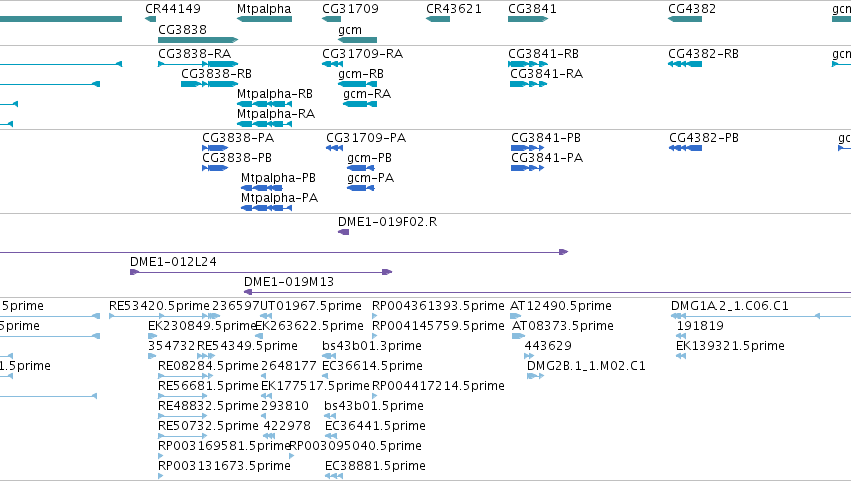Click EST RE08284.5prime
Viewport: 851px width, 481px height.
pos(208,366)
